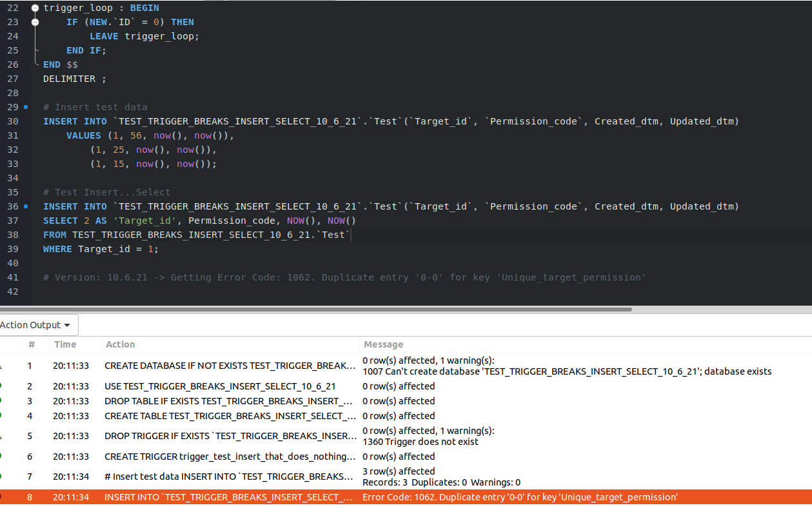Select the USE TEST_TRIGGER_BREAKS output row

[219, 386]
